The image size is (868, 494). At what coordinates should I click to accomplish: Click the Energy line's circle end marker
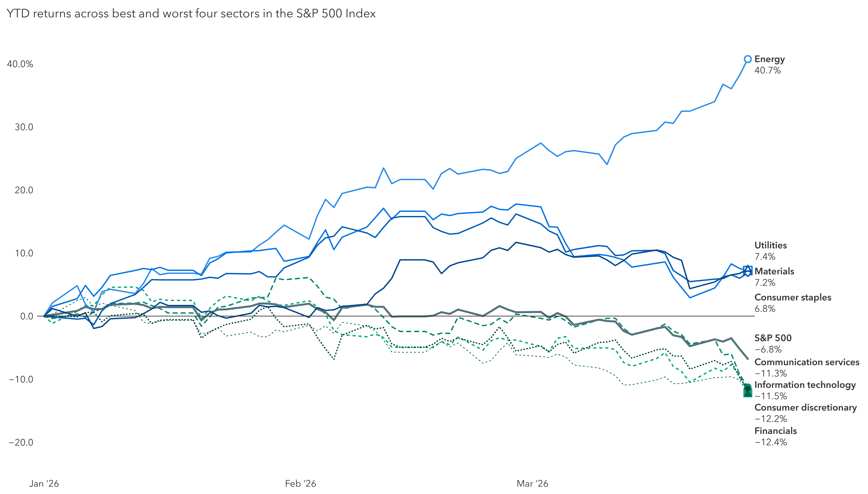(x=747, y=59)
